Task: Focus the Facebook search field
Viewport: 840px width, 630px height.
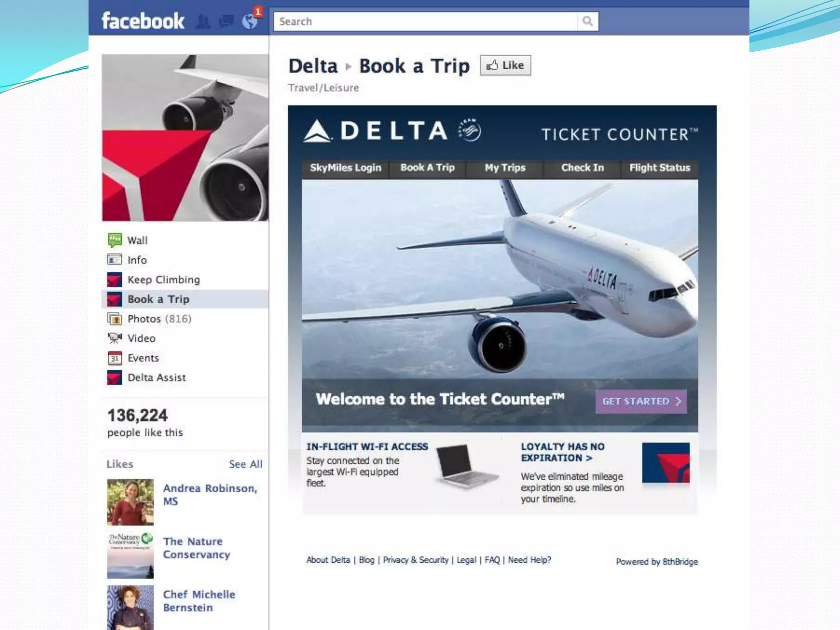Action: 425,21
